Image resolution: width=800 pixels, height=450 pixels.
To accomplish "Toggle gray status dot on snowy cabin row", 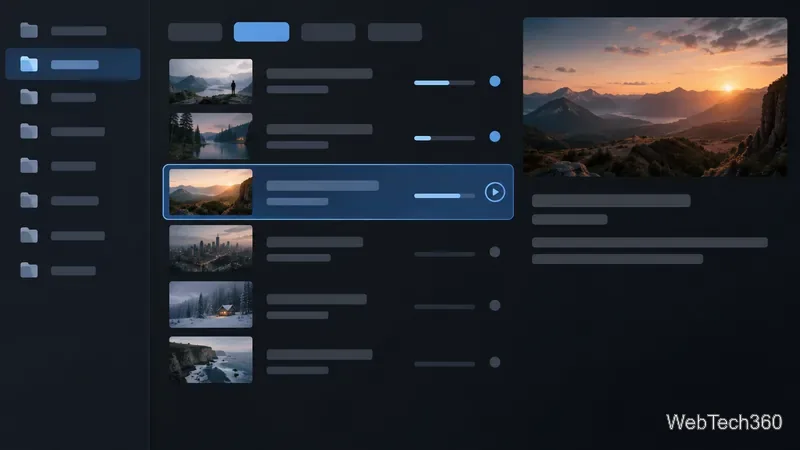I will click(x=494, y=305).
